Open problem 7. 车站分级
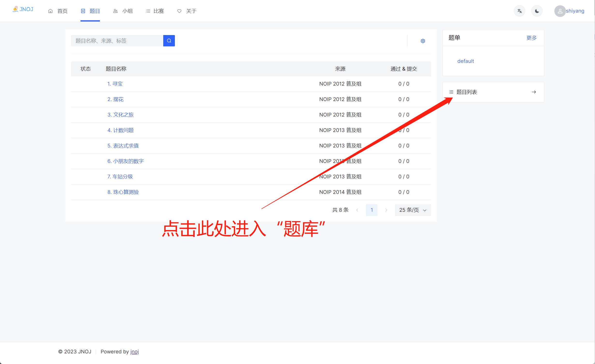This screenshot has width=595, height=364. click(x=120, y=177)
